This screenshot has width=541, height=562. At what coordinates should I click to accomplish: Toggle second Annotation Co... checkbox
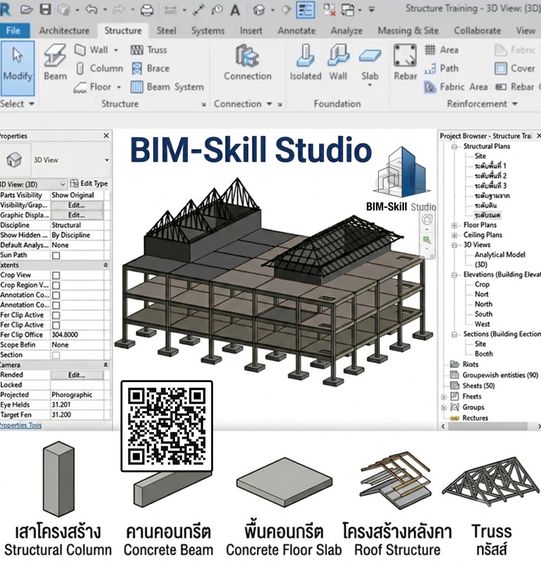(56, 305)
